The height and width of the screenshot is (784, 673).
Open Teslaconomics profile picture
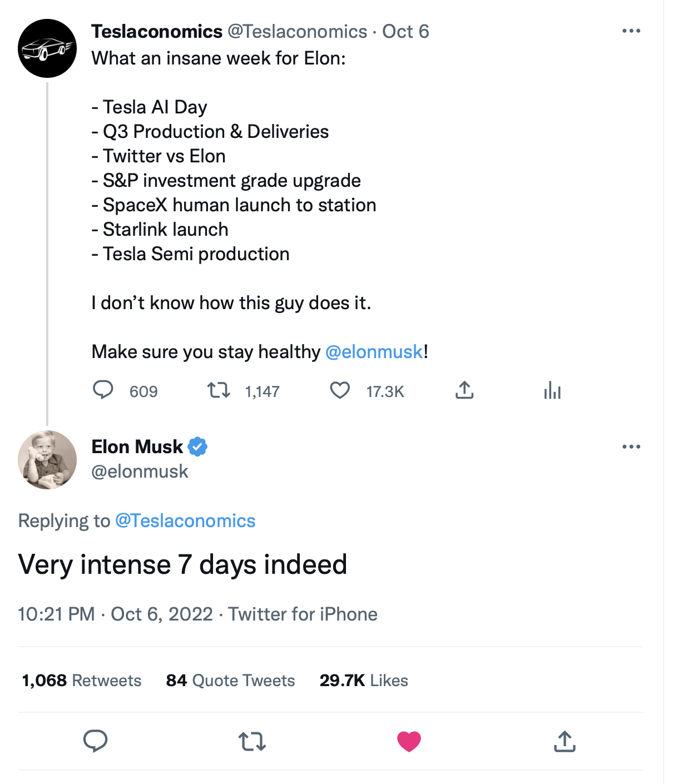47,48
